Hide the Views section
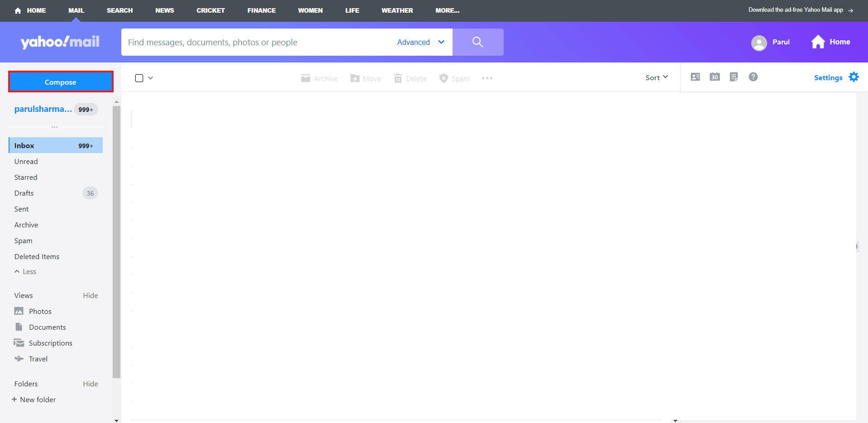868x423 pixels. click(x=91, y=295)
